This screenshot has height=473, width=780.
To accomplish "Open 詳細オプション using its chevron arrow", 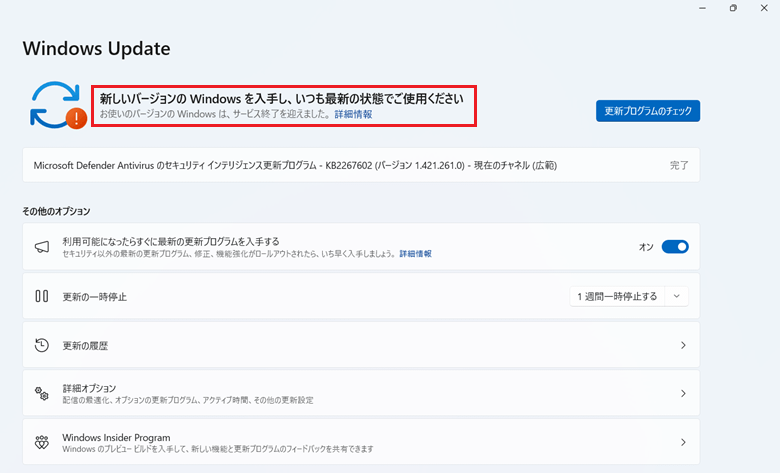I will [683, 393].
